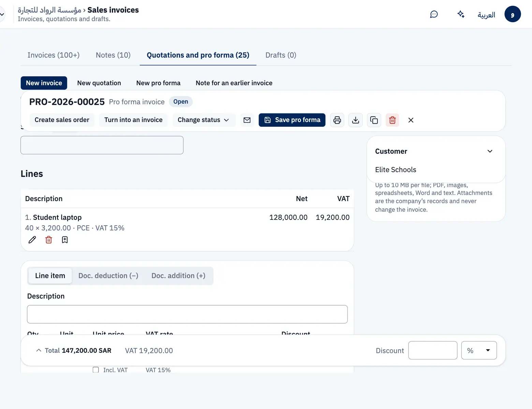
Task: Switch to the Invoices (100+) tab
Action: pyautogui.click(x=54, y=55)
